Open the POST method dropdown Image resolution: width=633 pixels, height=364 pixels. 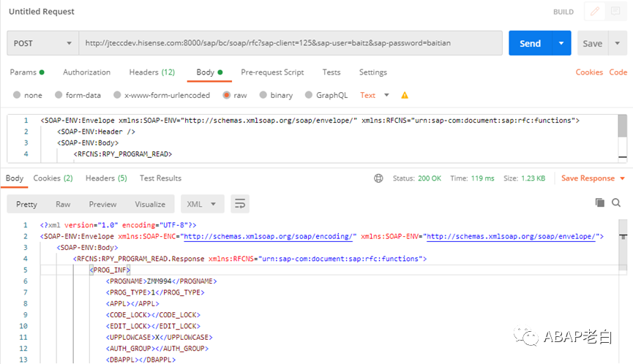pos(42,43)
